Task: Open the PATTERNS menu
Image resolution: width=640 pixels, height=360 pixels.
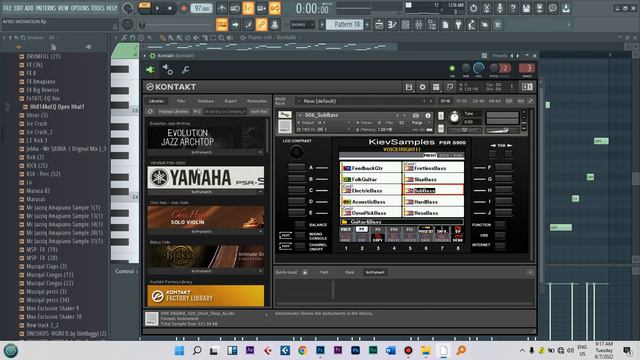Action: click(45, 8)
